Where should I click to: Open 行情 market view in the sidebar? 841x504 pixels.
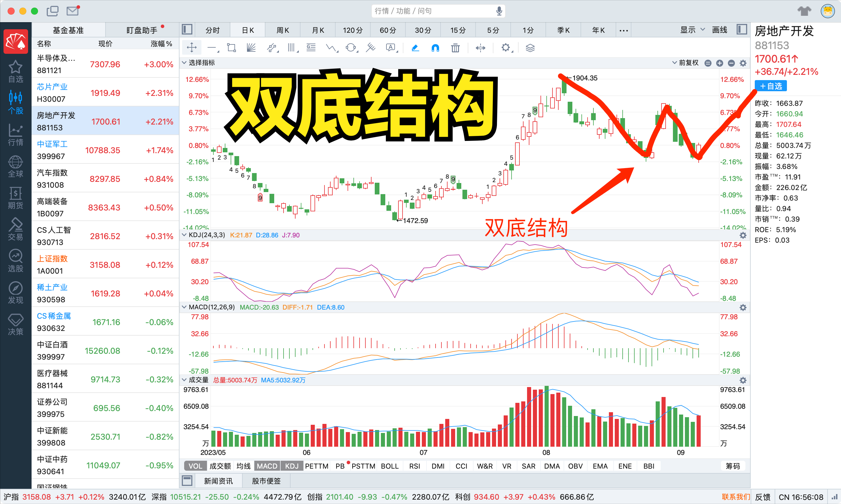[x=15, y=135]
